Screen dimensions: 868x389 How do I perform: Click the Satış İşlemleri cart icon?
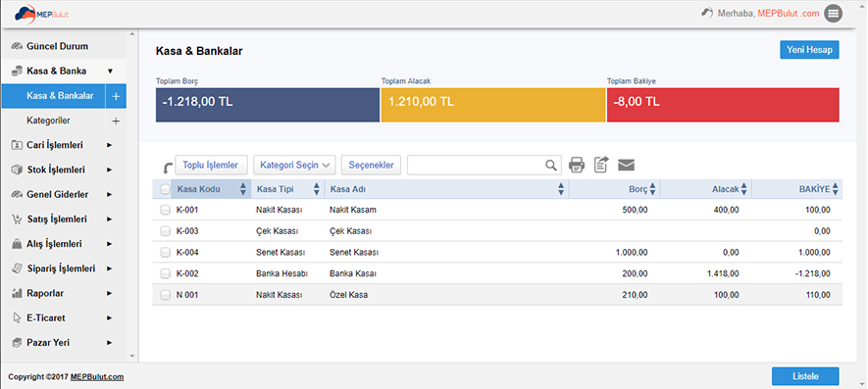[17, 219]
